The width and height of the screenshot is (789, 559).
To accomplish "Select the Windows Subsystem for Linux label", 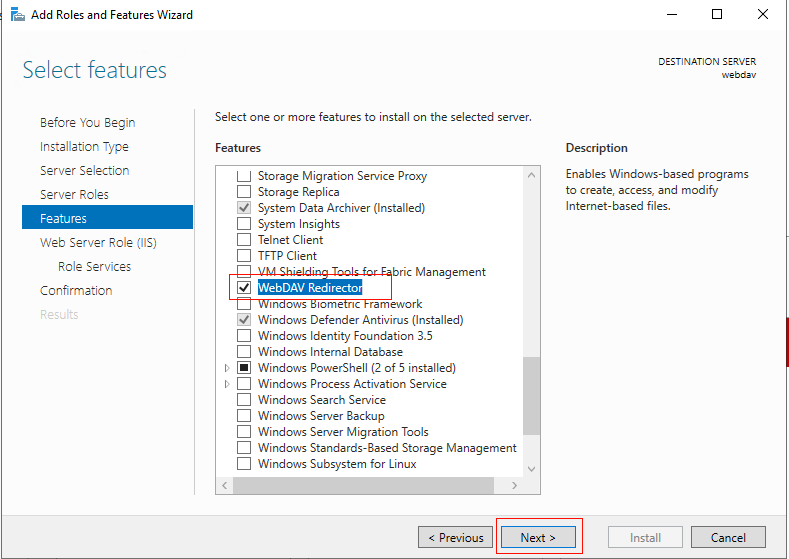I will 337,464.
